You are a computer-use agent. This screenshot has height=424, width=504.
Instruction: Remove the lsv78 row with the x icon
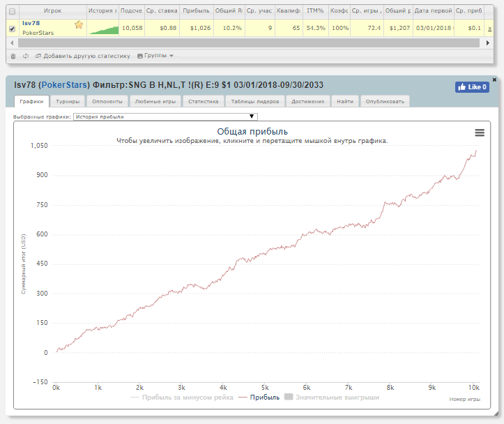(x=489, y=29)
